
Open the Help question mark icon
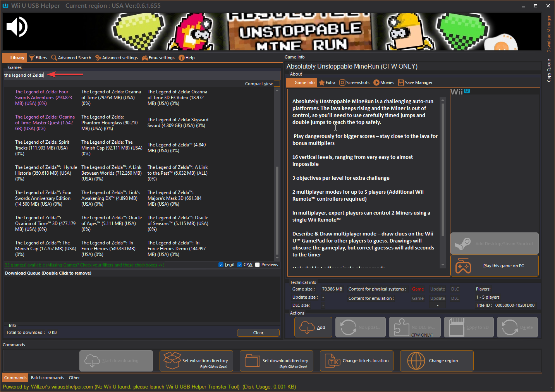click(x=182, y=58)
